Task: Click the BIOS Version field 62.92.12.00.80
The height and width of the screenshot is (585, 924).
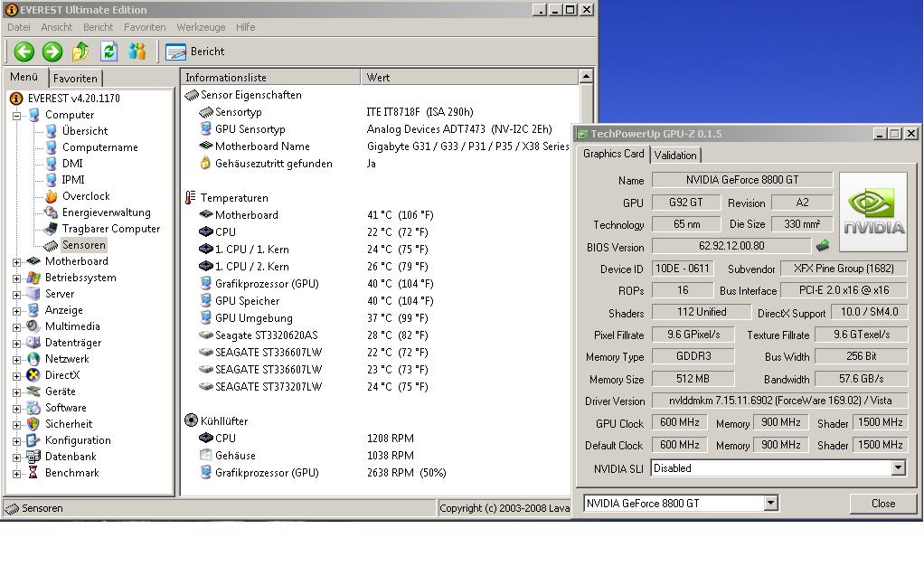Action: [731, 246]
